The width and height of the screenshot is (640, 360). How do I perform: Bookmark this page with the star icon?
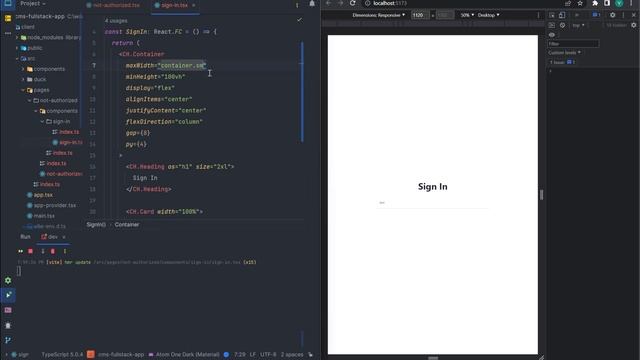(x=580, y=3)
